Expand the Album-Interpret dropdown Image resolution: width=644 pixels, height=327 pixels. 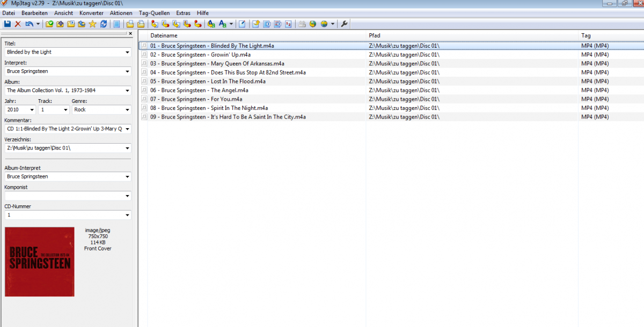pos(128,176)
